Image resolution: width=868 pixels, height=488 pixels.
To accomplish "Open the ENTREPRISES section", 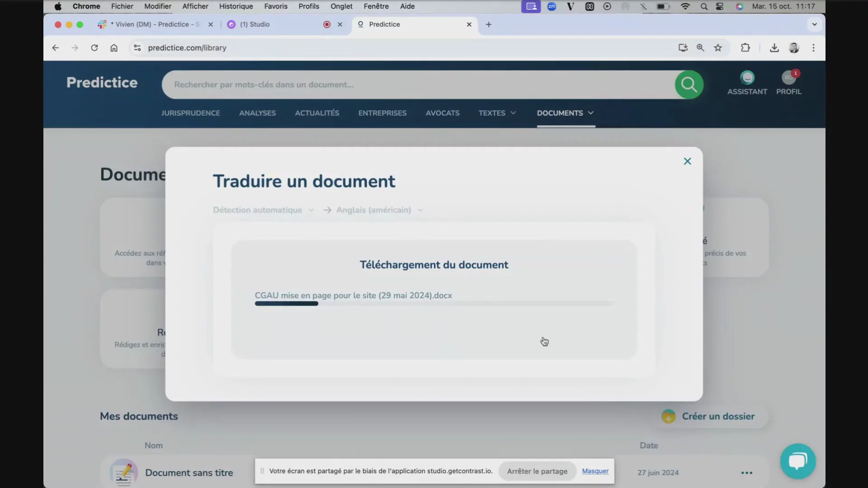I will pyautogui.click(x=382, y=113).
